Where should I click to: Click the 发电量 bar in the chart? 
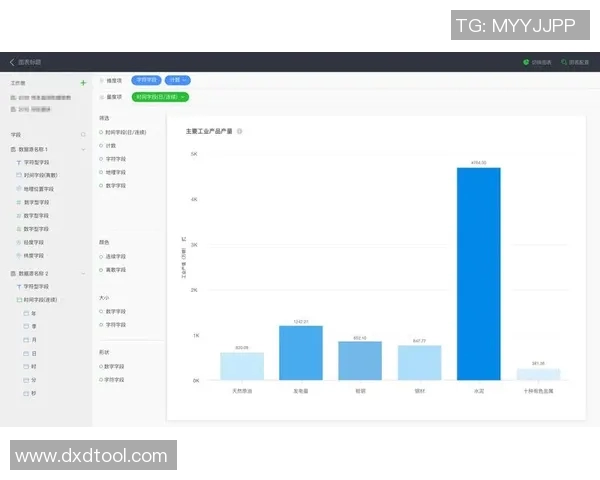coord(300,353)
